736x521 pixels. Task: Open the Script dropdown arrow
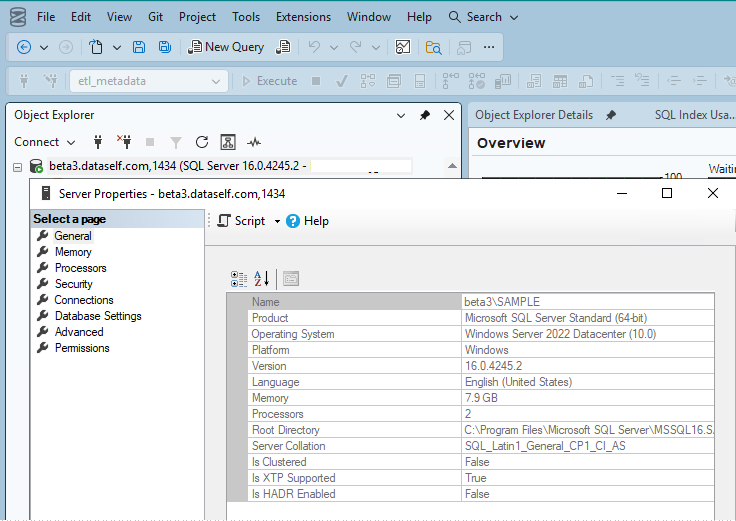tap(277, 222)
